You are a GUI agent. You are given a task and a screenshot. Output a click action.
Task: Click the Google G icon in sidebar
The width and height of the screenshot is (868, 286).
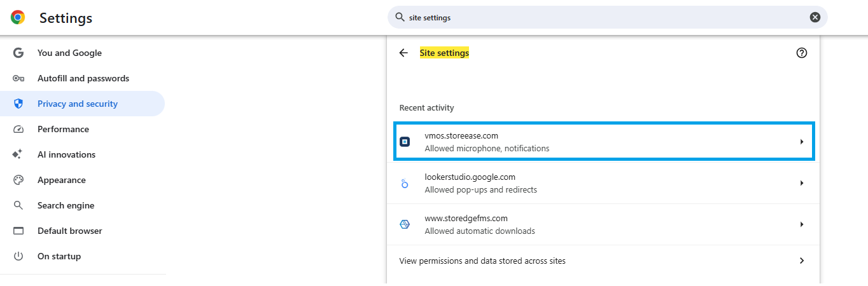(x=18, y=53)
